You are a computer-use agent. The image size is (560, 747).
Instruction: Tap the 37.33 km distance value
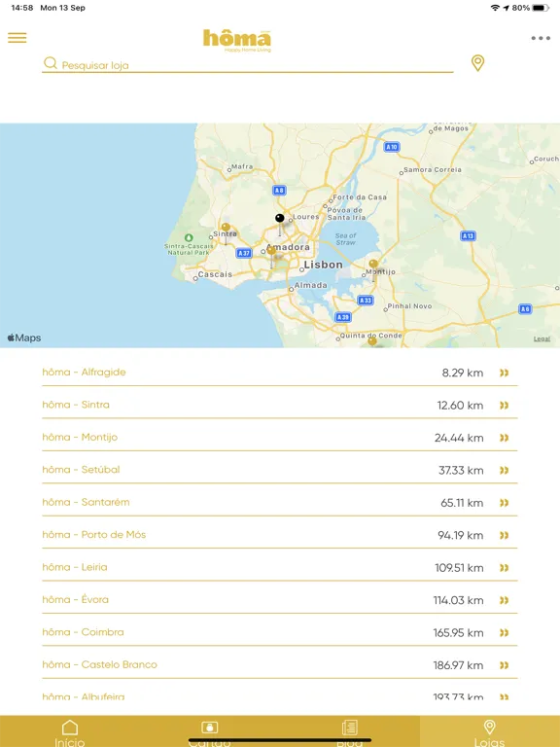pos(461,470)
